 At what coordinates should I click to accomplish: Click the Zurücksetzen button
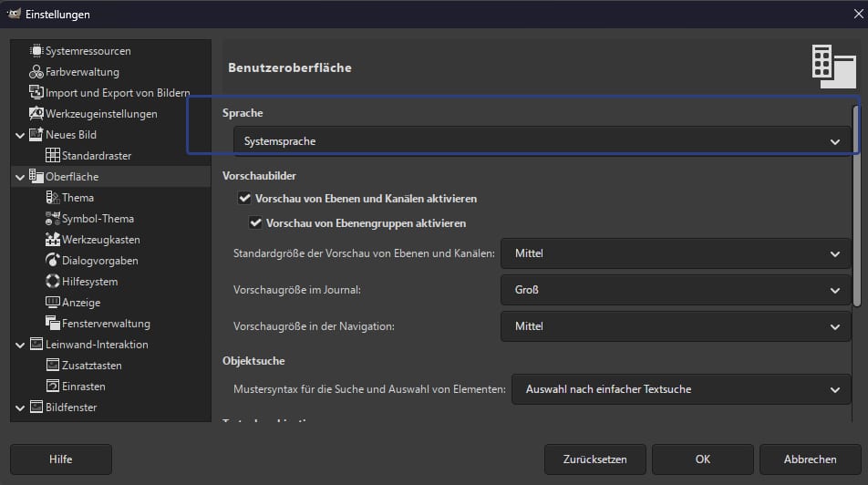[595, 459]
